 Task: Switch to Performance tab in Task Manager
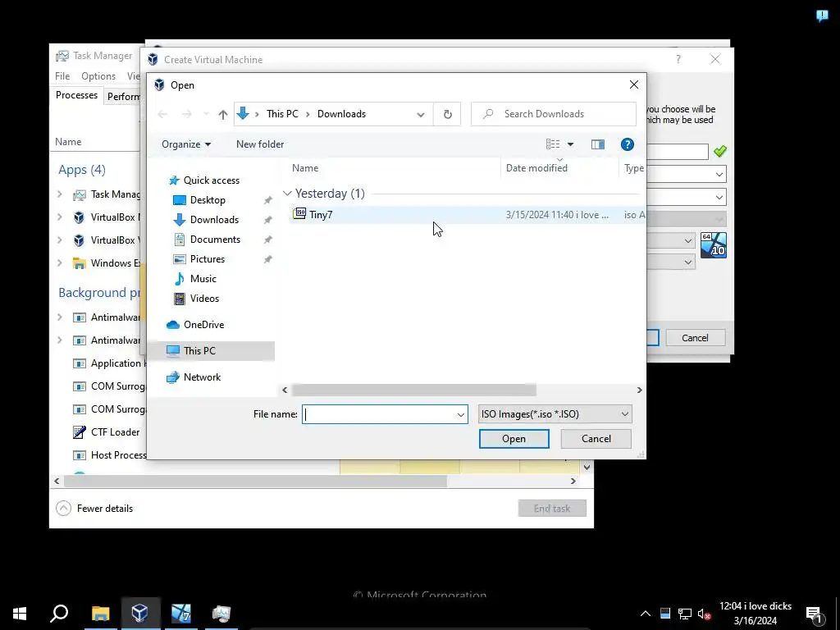click(x=123, y=97)
